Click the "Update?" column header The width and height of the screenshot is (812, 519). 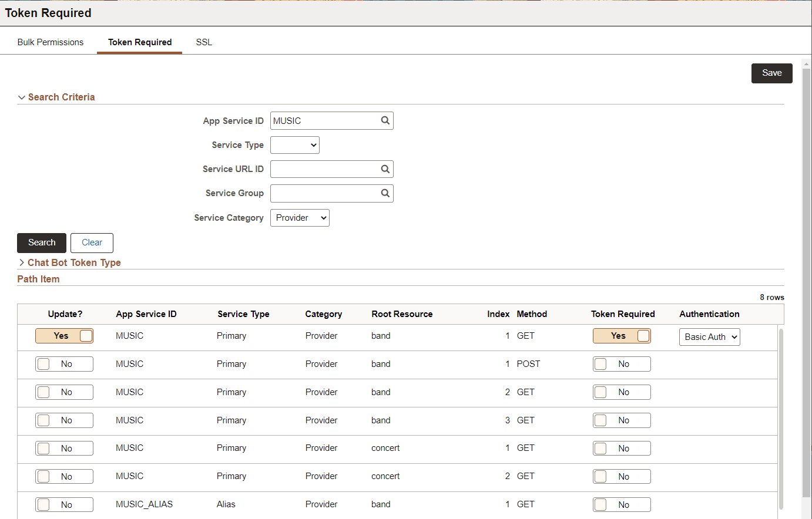[65, 314]
